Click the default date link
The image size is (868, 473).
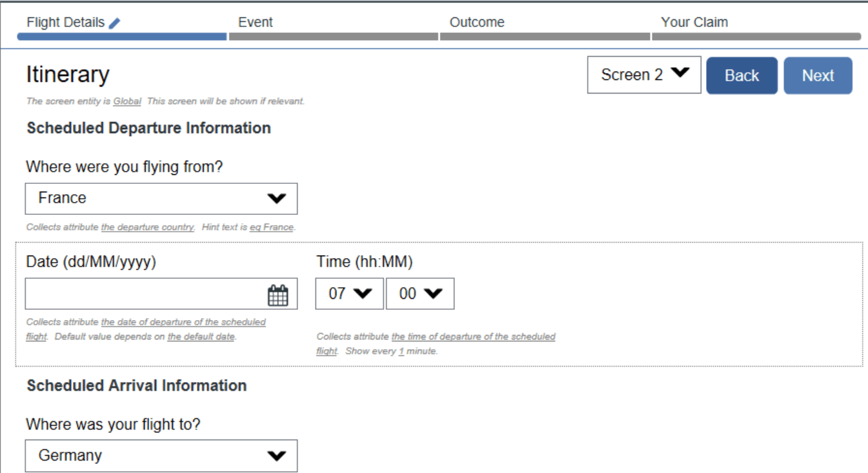click(x=201, y=336)
